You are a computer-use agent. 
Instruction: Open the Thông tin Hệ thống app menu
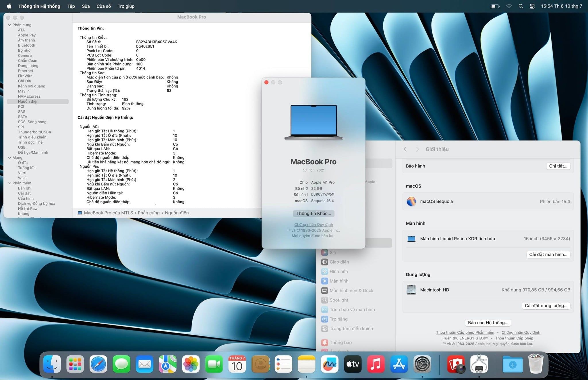pyautogui.click(x=39, y=6)
